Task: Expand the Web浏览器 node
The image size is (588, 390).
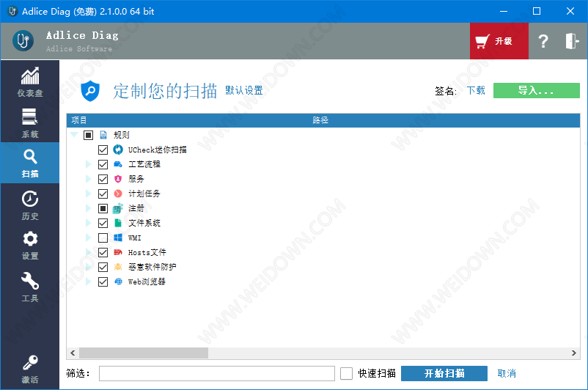Action: (x=88, y=282)
